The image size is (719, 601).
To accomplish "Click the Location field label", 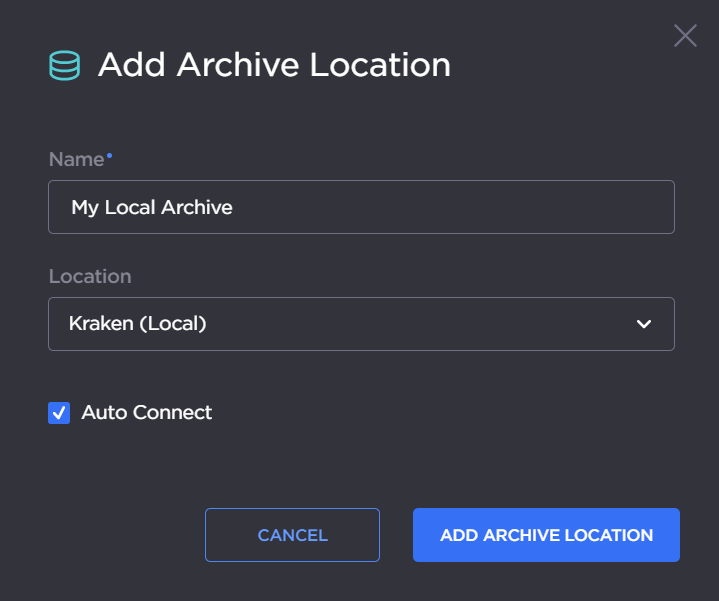I will point(90,276).
